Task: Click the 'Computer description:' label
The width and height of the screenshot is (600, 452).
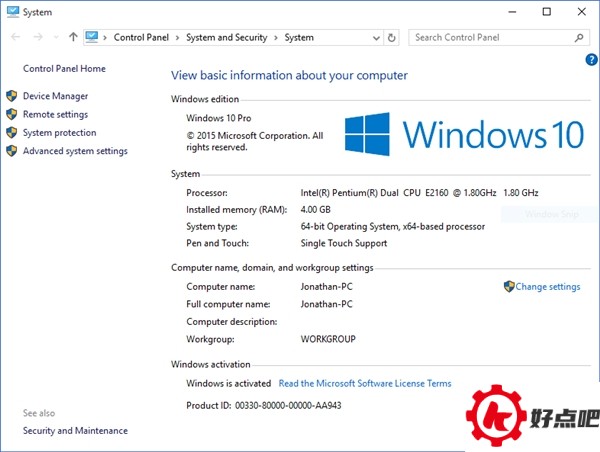Action: [232, 321]
